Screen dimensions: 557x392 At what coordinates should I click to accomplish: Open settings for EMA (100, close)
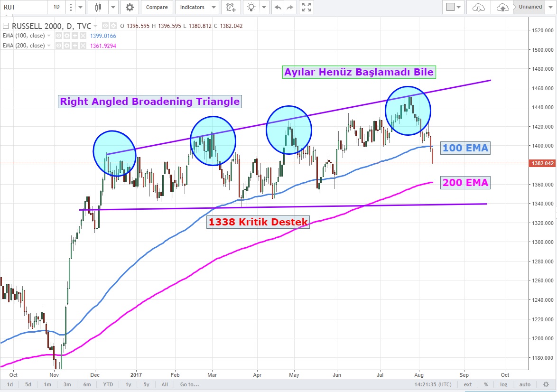(x=67, y=36)
